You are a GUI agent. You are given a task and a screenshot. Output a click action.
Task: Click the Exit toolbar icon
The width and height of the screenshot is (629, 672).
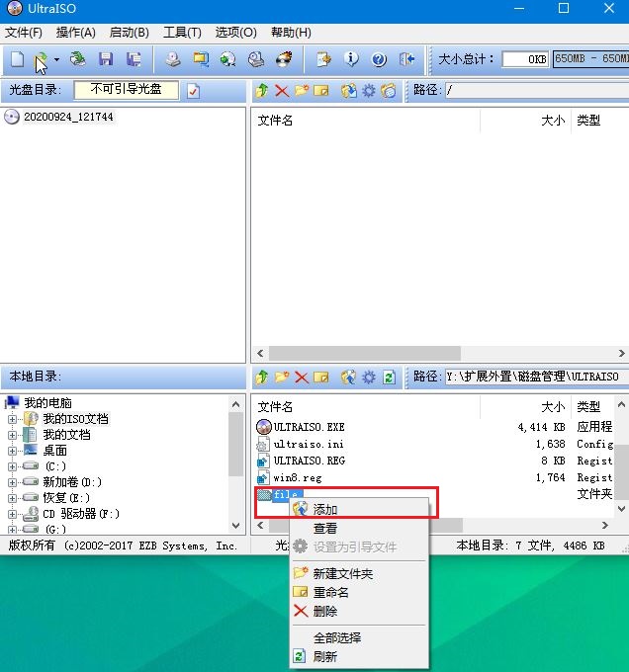(x=406, y=59)
